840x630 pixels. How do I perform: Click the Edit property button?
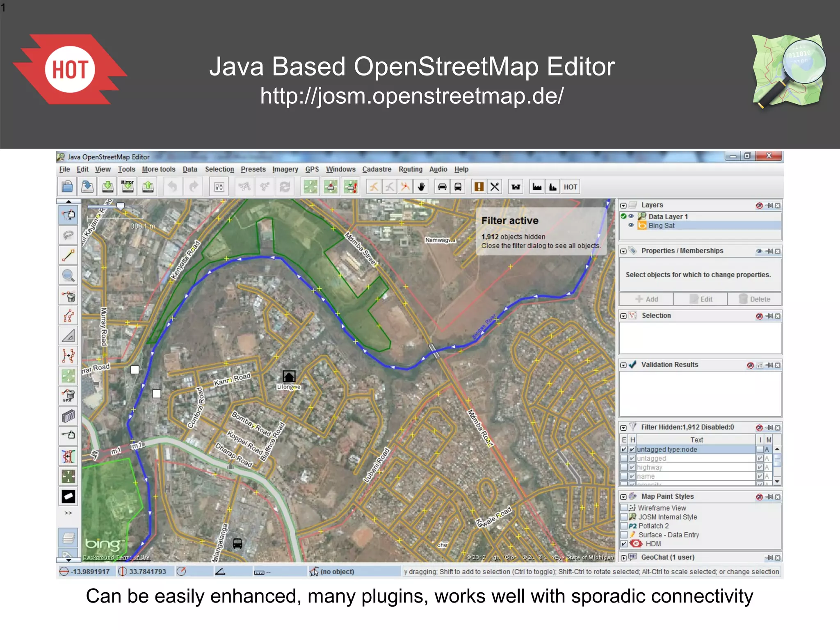point(701,299)
